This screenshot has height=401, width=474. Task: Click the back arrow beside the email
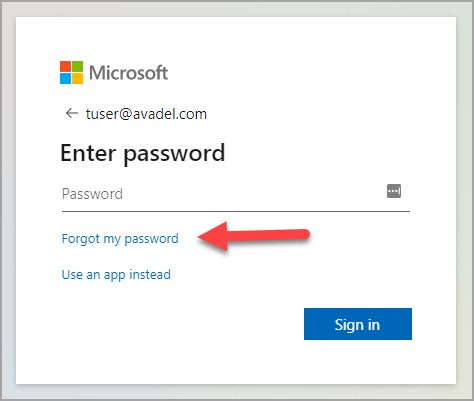(x=72, y=113)
